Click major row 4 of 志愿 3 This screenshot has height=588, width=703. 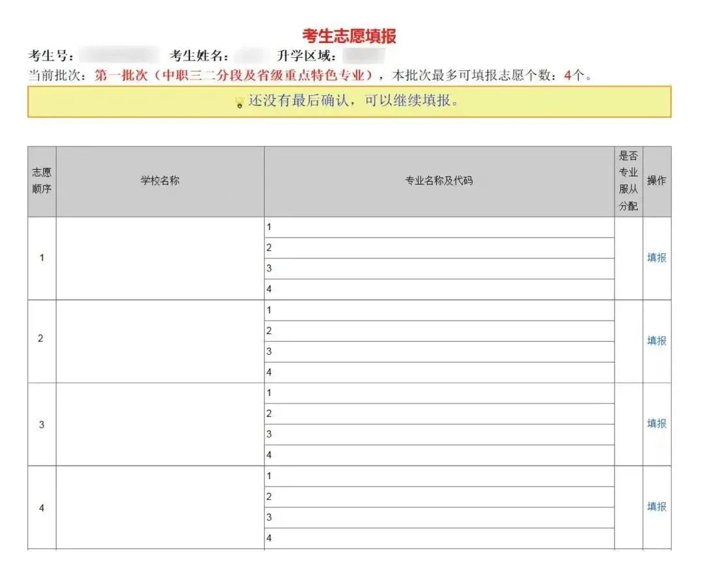point(439,455)
